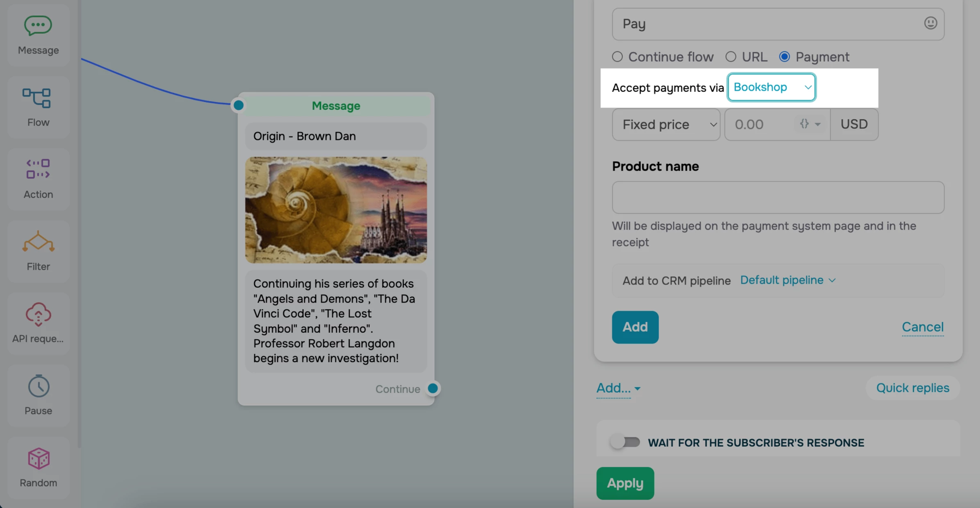Viewport: 980px width, 508px height.
Task: Select the Message block icon
Action: click(38, 26)
